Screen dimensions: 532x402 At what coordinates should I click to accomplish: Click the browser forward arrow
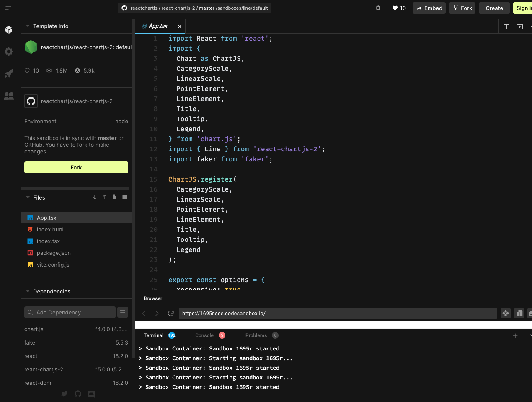(157, 313)
